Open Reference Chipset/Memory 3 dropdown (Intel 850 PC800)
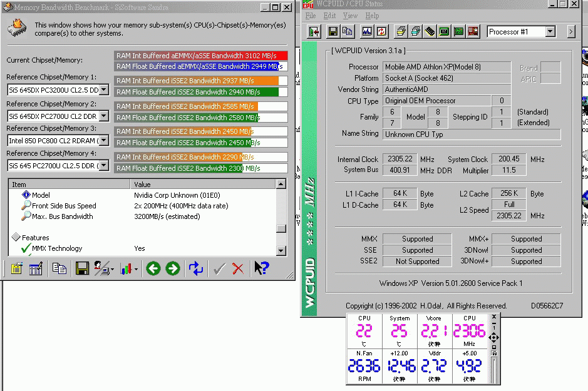The width and height of the screenshot is (588, 391). [x=104, y=140]
